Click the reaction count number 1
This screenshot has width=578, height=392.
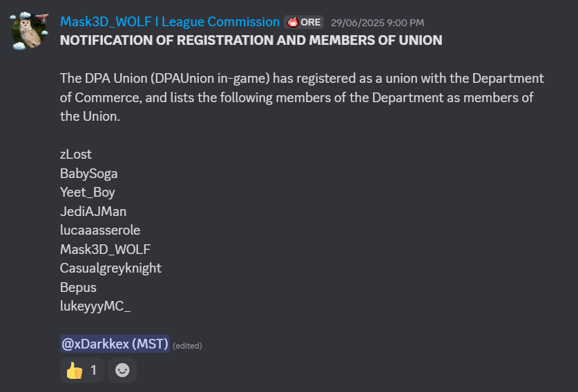click(x=94, y=370)
